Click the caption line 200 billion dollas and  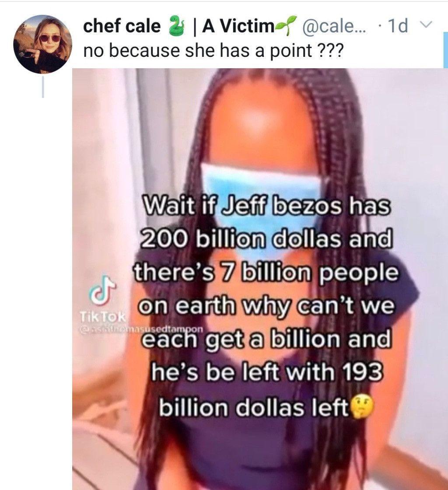(267, 239)
